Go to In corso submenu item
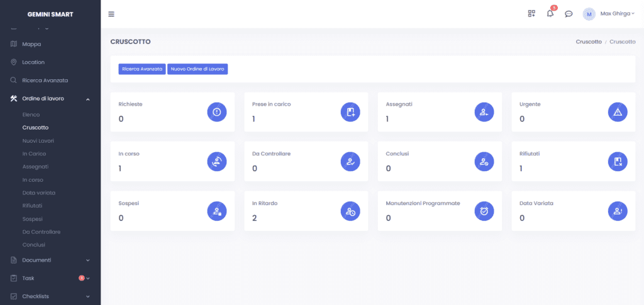The image size is (644, 305). point(33,180)
